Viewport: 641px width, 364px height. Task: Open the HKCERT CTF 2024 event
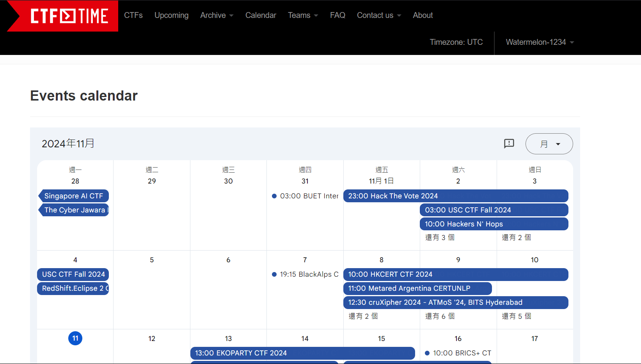[x=456, y=274]
